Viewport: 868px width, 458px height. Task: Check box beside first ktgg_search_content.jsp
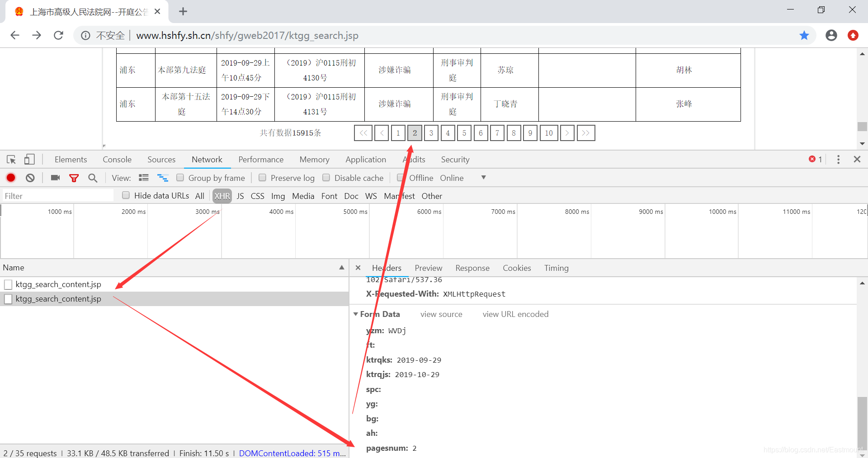tap(8, 284)
